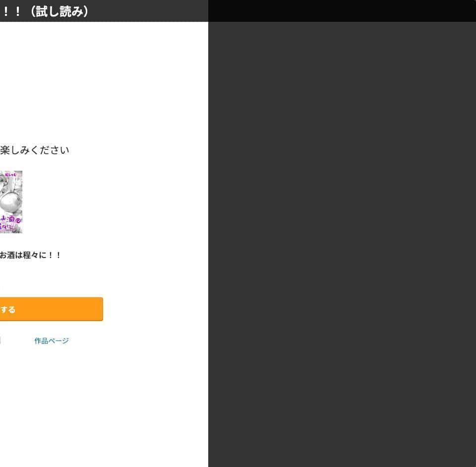The image size is (476, 467).
Task: Click the （試し読み） header title
Action: coord(59,11)
